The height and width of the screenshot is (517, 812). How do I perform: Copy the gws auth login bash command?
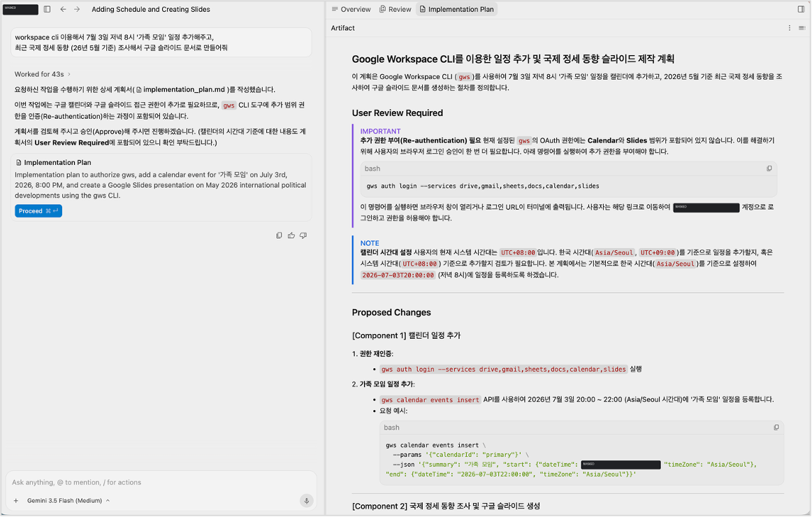pos(769,168)
